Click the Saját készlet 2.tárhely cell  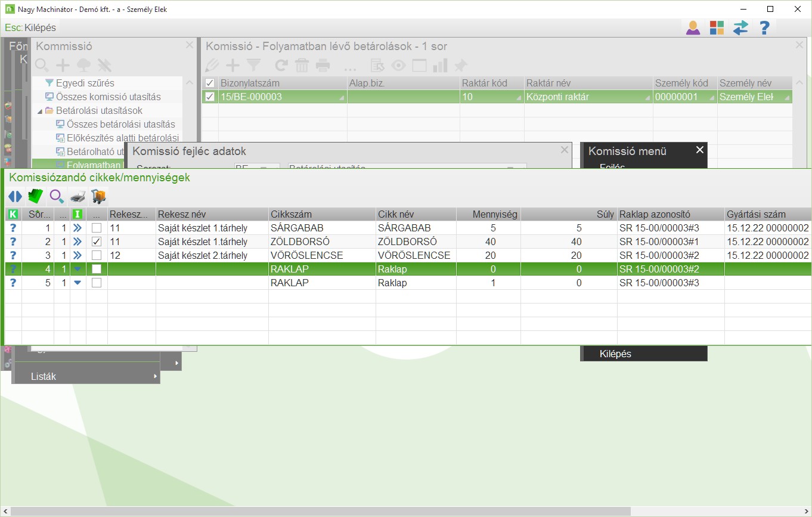(x=212, y=255)
